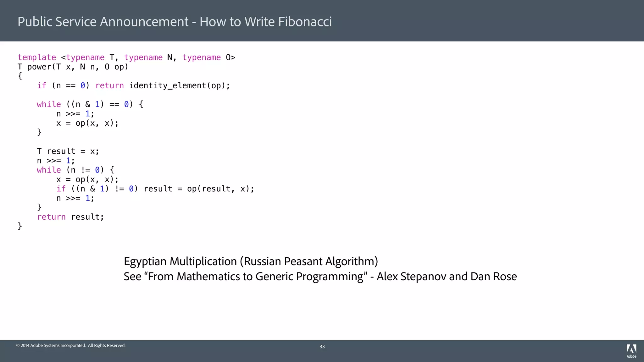The width and height of the screenshot is (644, 362).
Task: Click the slide number 33
Action: point(322,347)
